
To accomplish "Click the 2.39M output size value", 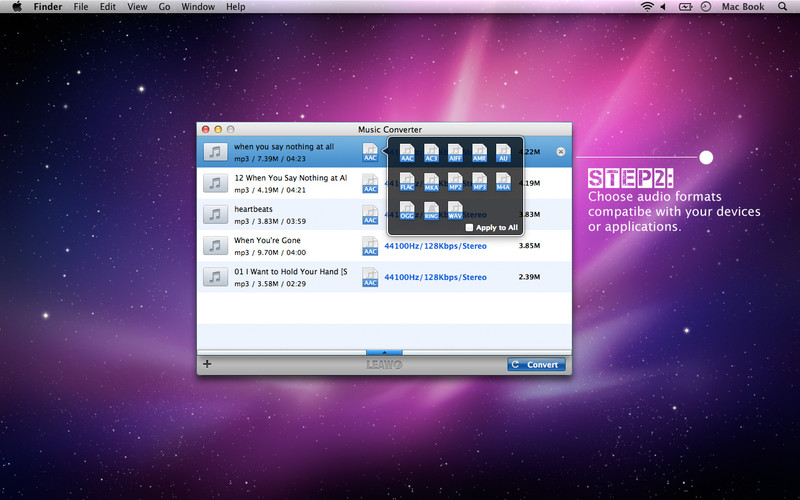I will point(529,277).
